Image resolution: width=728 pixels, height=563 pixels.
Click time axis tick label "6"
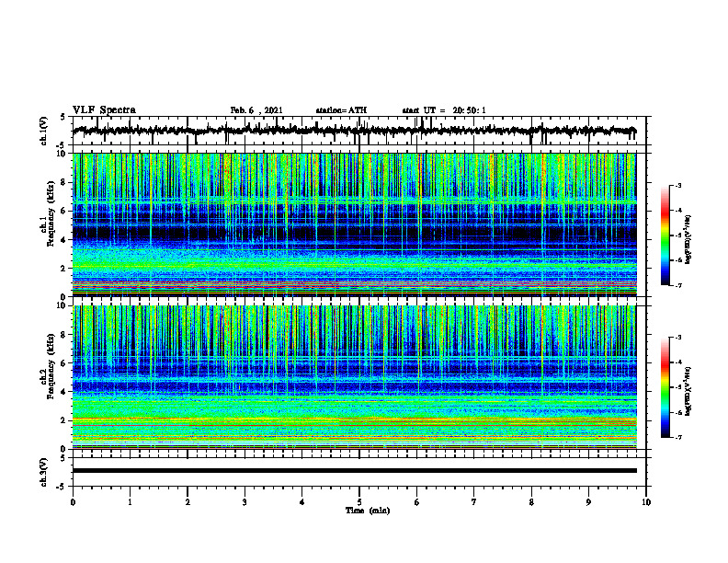417,502
